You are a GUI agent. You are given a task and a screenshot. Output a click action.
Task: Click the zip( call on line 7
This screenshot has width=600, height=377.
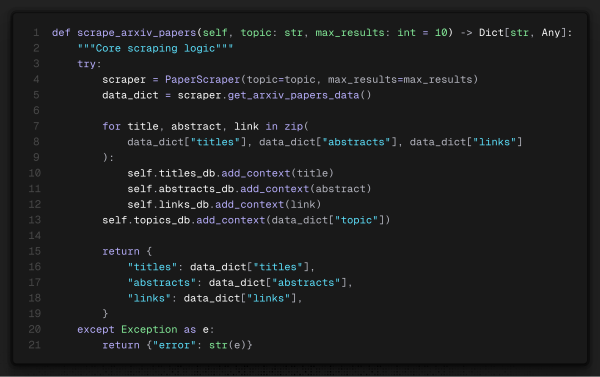click(x=296, y=126)
